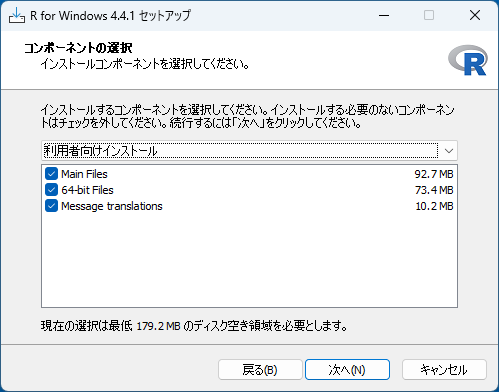Go back with the 戻る(B) button
This screenshot has height=392, width=499.
click(x=260, y=369)
